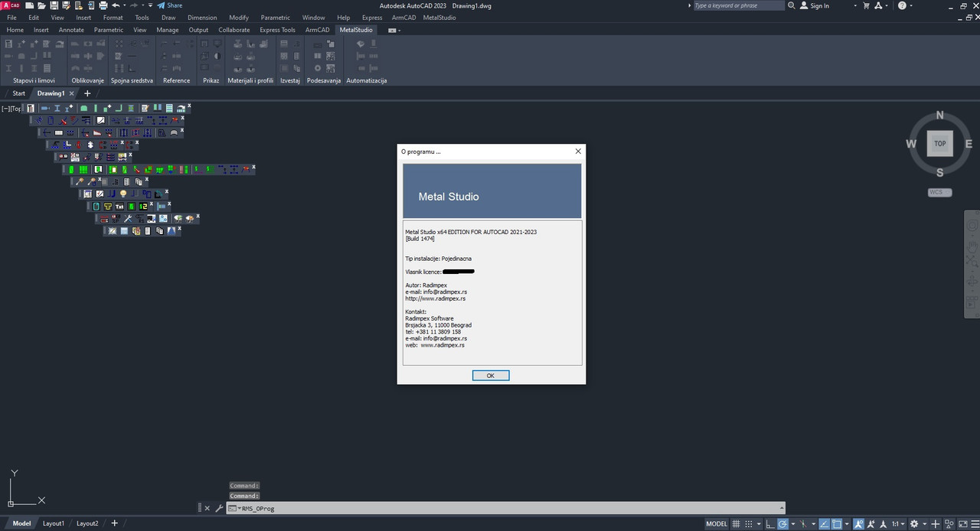Screen dimensions: 980x531
Task: Open the Undo history dropdown arrow
Action: tap(125, 5)
